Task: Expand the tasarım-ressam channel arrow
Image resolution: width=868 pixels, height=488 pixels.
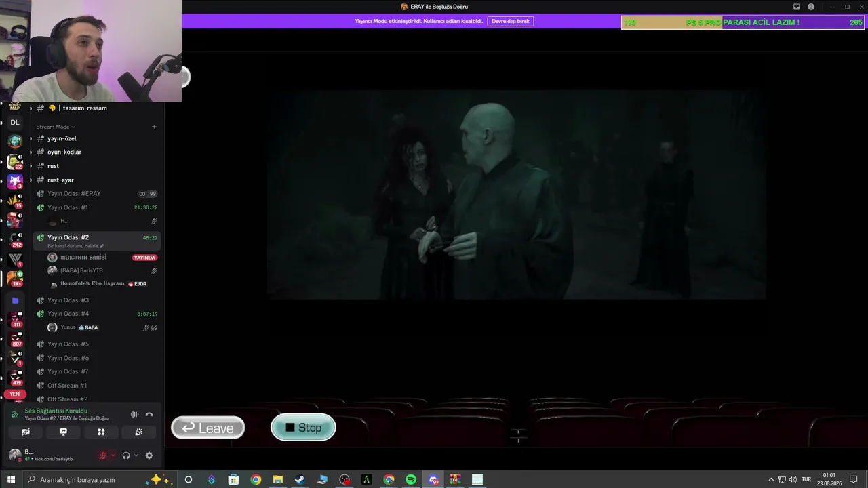Action: tap(31, 108)
